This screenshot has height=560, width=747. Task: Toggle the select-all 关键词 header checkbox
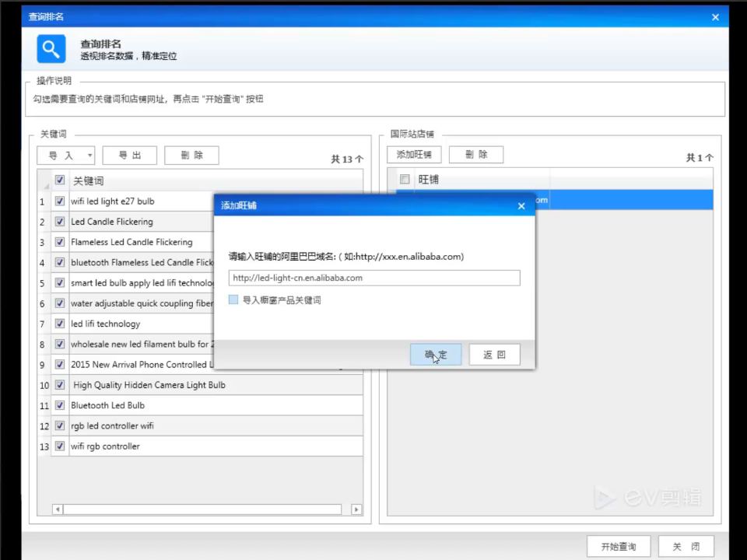(60, 180)
